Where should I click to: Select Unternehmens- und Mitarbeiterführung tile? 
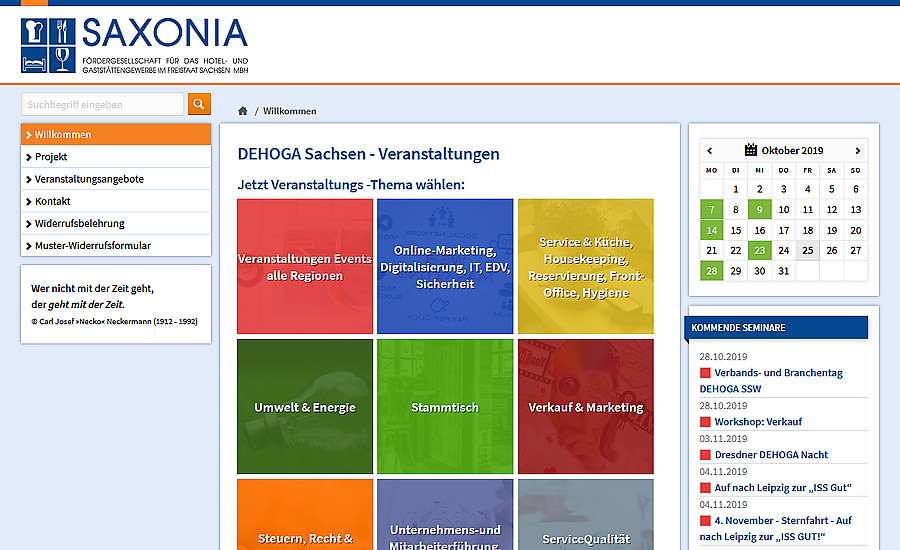(445, 514)
